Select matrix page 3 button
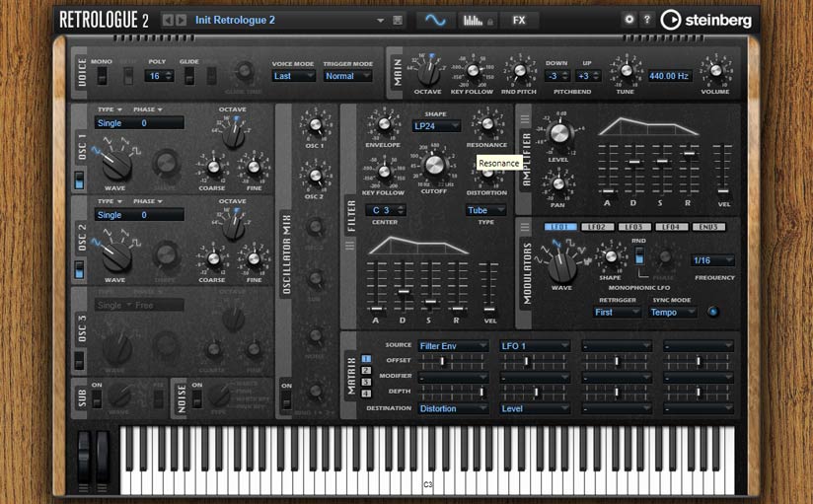This screenshot has width=813, height=504. pos(366,382)
